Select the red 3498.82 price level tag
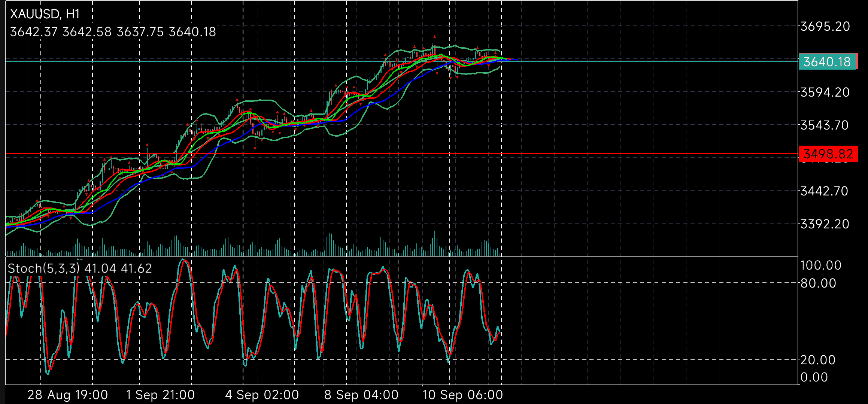868x404 pixels. [828, 154]
